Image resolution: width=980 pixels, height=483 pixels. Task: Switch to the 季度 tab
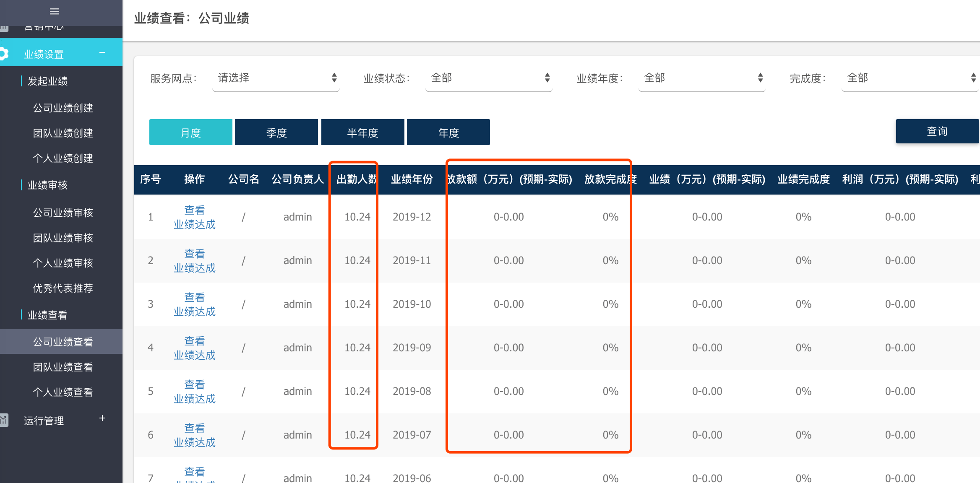click(x=276, y=132)
